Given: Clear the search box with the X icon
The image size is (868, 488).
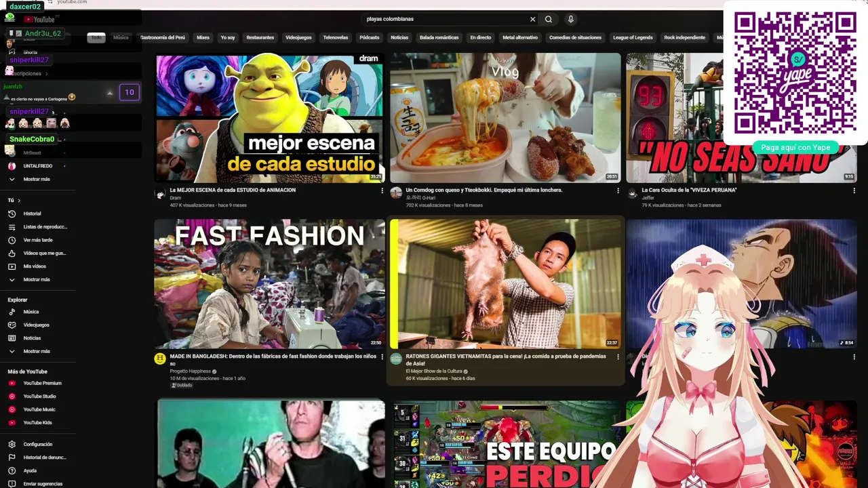Looking at the screenshot, I should (532, 19).
